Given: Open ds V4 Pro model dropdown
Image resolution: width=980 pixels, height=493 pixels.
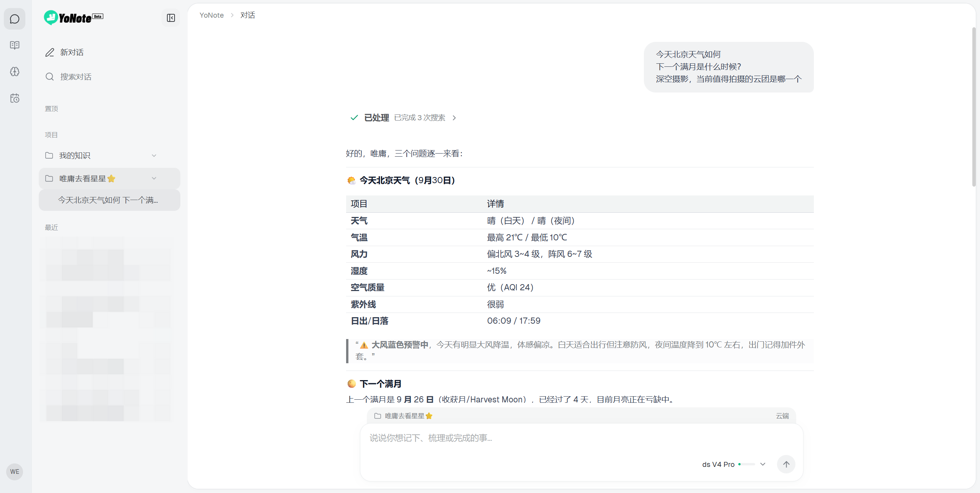Looking at the screenshot, I should [x=734, y=464].
